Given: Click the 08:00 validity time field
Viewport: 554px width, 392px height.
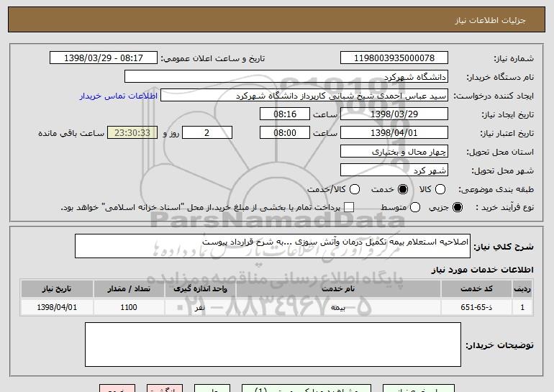Looking at the screenshot, I should pyautogui.click(x=285, y=133).
